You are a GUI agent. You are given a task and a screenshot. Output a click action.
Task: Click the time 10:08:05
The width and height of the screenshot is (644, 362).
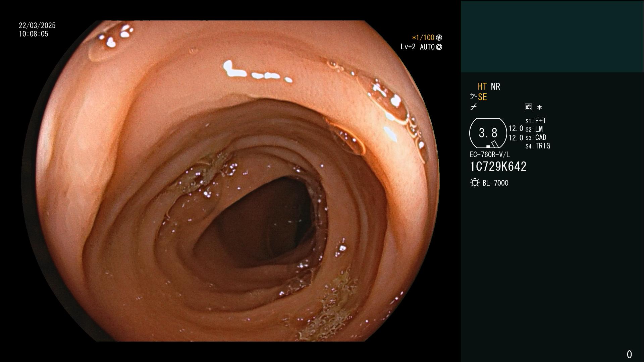click(34, 34)
